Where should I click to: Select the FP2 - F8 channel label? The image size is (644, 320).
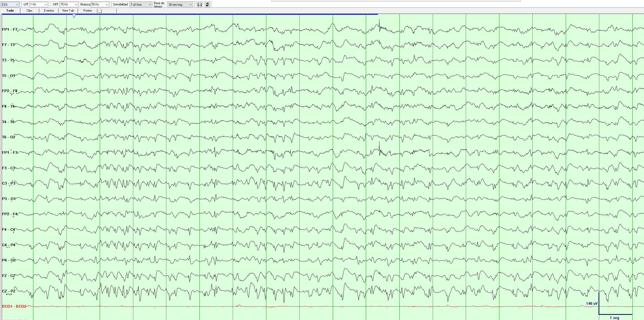click(10, 91)
